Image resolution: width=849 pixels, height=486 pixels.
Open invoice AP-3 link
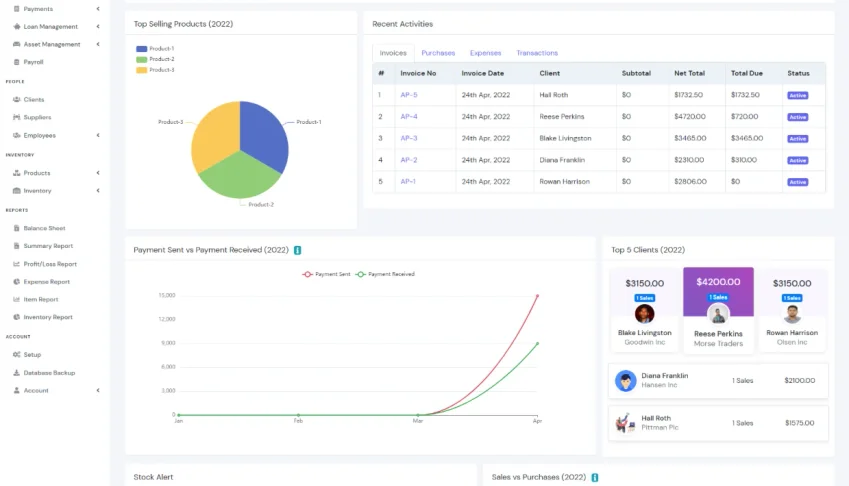tap(409, 138)
